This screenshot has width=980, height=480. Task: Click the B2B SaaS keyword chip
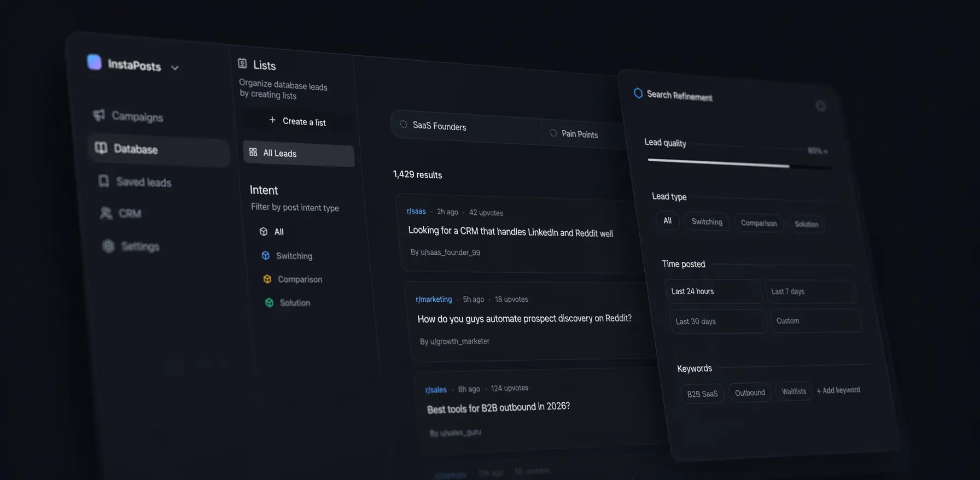click(x=703, y=394)
